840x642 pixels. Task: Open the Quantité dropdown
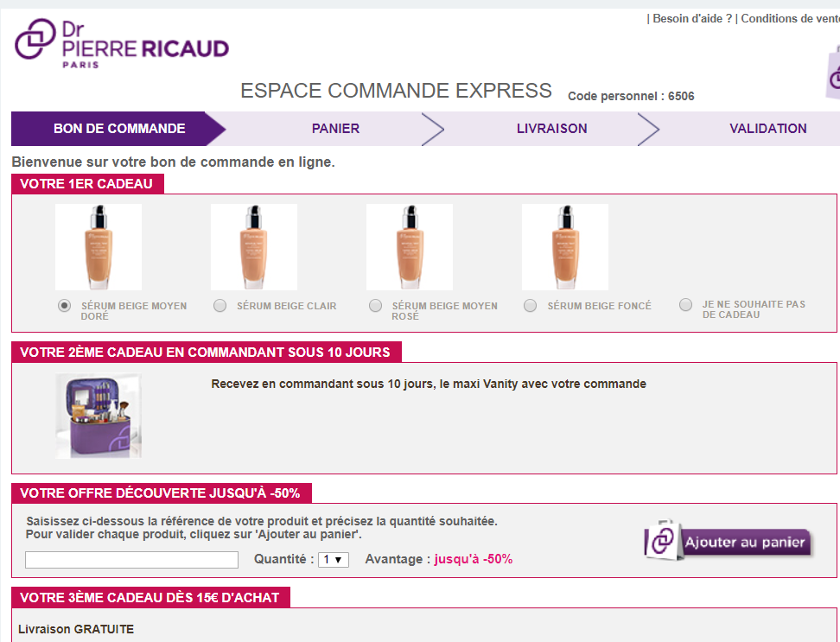[x=334, y=560]
